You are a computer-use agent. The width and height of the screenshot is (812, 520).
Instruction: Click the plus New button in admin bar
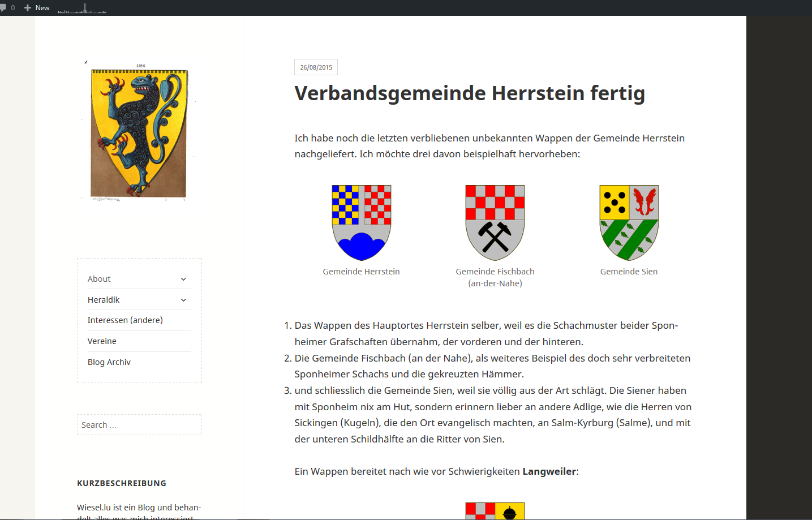pyautogui.click(x=37, y=8)
